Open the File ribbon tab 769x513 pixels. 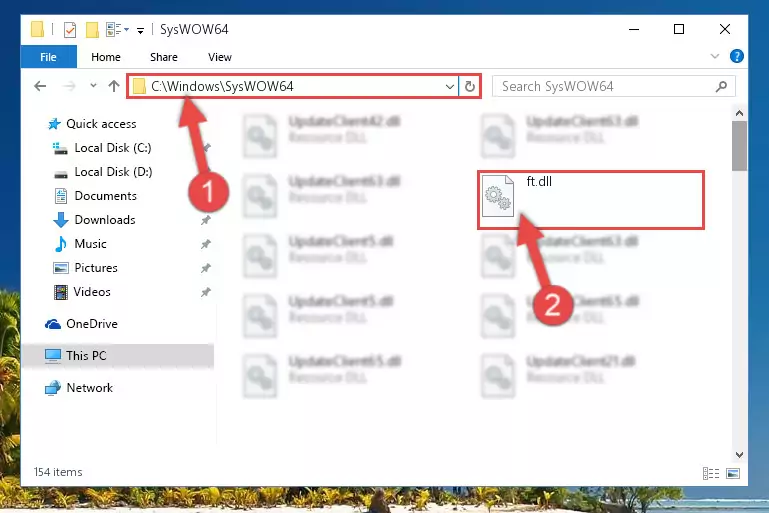[49, 57]
